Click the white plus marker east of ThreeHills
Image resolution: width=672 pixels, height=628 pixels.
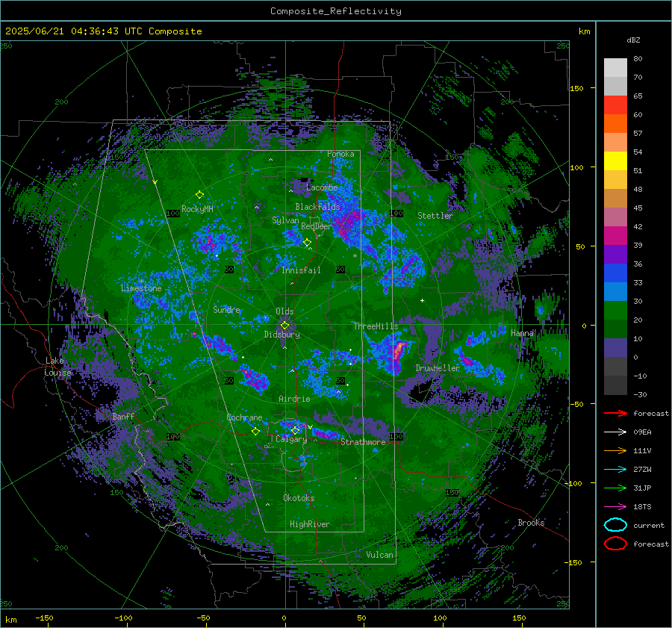[x=422, y=300]
